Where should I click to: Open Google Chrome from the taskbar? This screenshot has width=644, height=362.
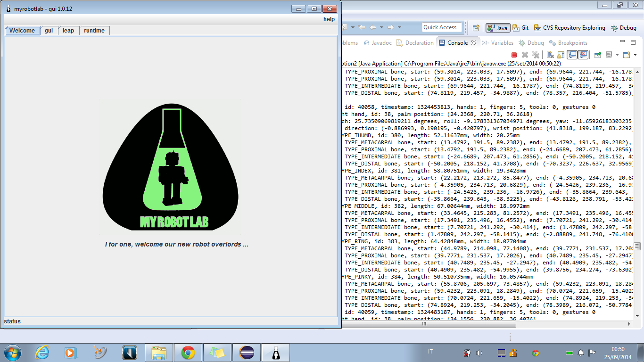click(x=188, y=353)
